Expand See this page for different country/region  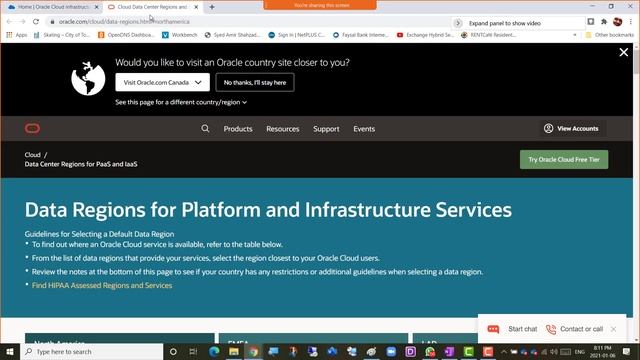coord(181,102)
